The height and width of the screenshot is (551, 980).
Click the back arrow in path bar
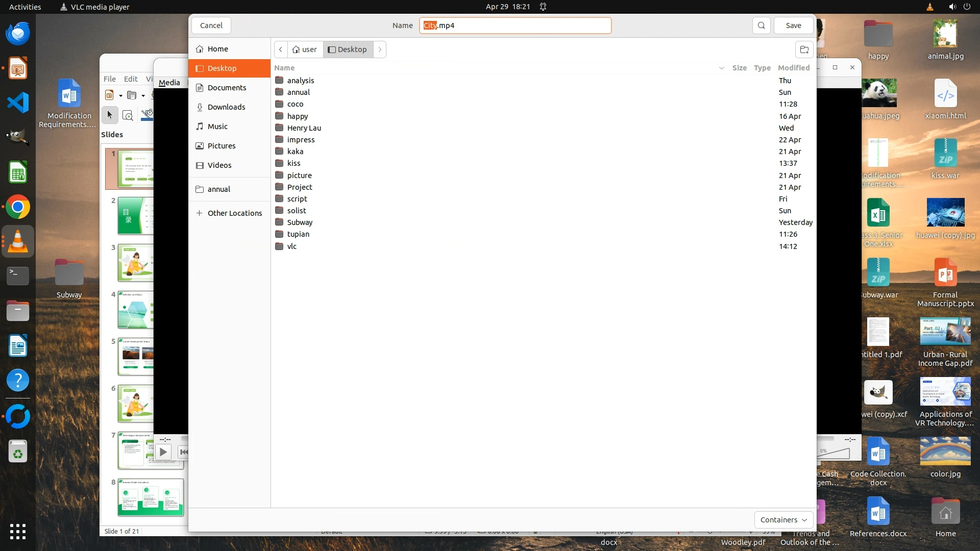click(x=281, y=49)
